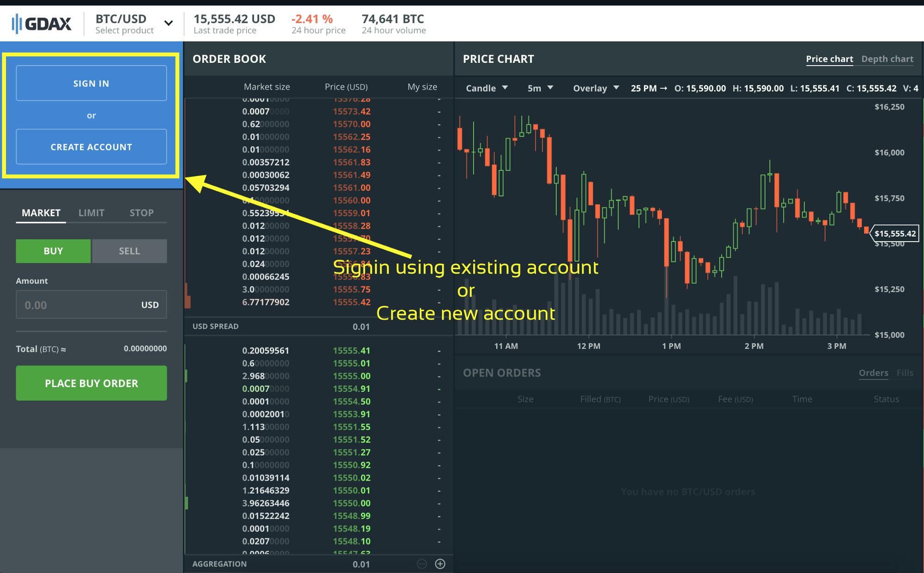This screenshot has width=924, height=573.
Task: Click the BUY toggle button
Action: click(52, 251)
